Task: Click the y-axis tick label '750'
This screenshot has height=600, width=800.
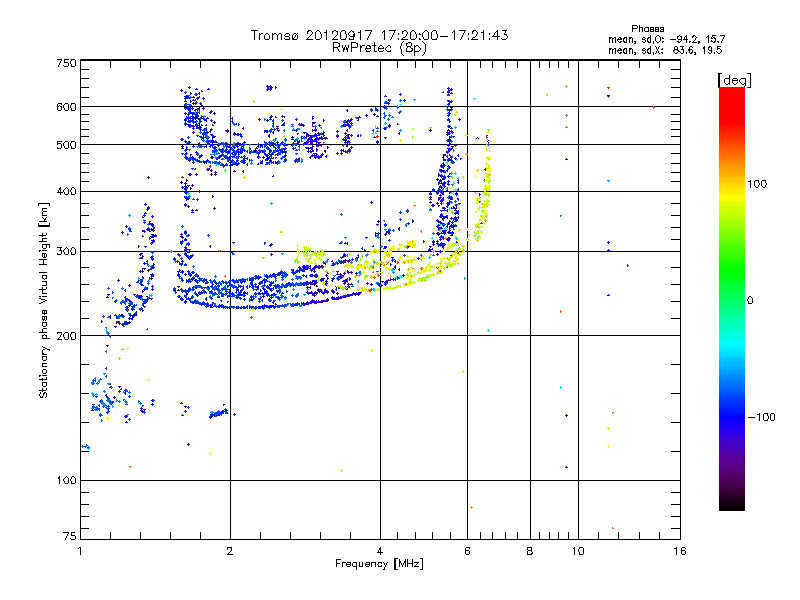Action: 66,63
